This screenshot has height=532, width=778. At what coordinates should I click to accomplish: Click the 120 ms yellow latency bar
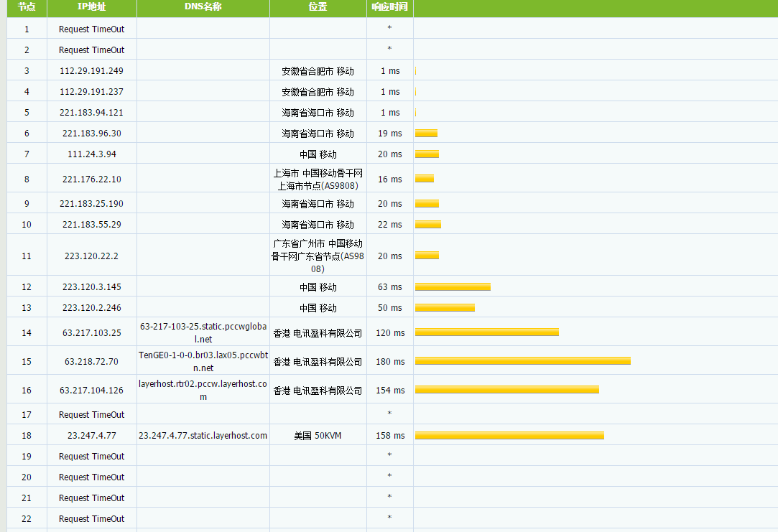[487, 332]
